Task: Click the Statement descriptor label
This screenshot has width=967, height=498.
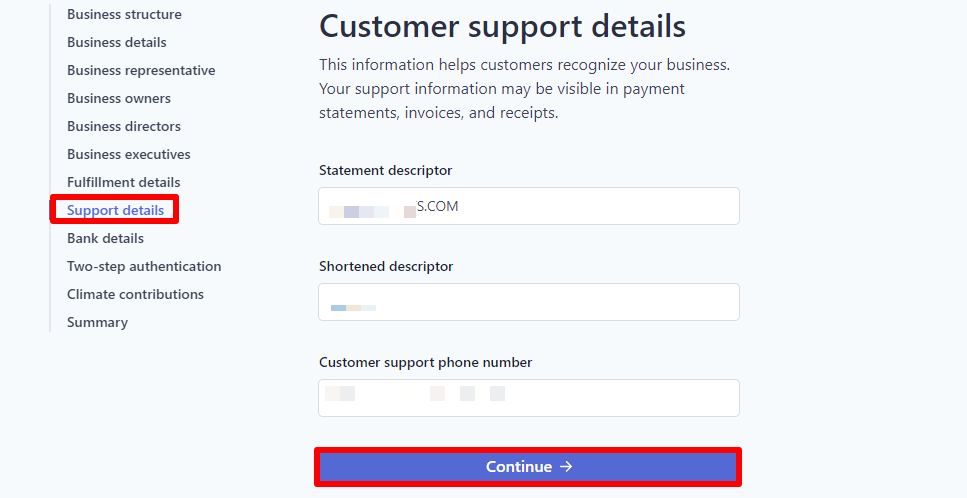Action: tap(386, 171)
